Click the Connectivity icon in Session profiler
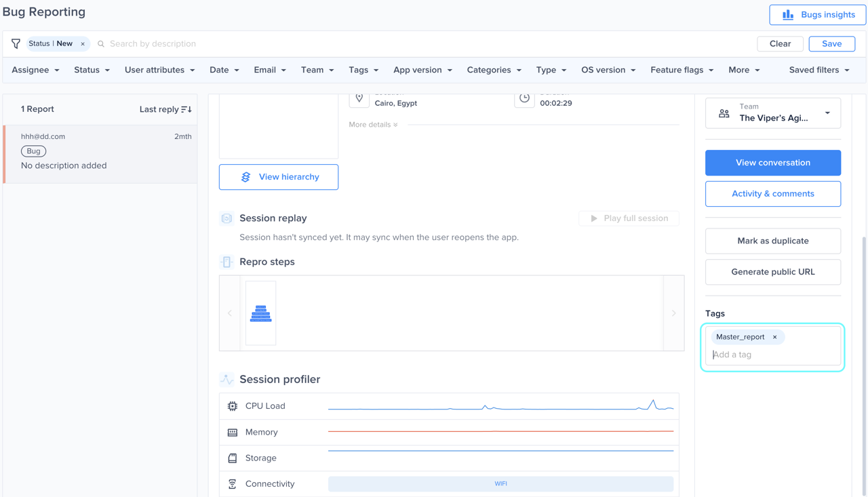868x497 pixels. (x=233, y=484)
